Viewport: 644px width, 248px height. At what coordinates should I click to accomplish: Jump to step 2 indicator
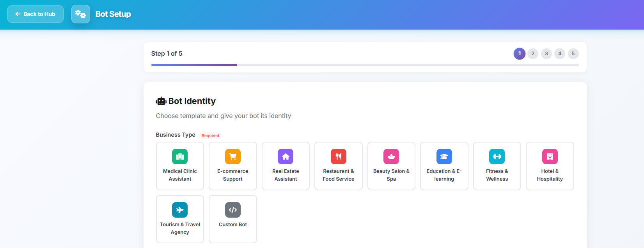533,54
